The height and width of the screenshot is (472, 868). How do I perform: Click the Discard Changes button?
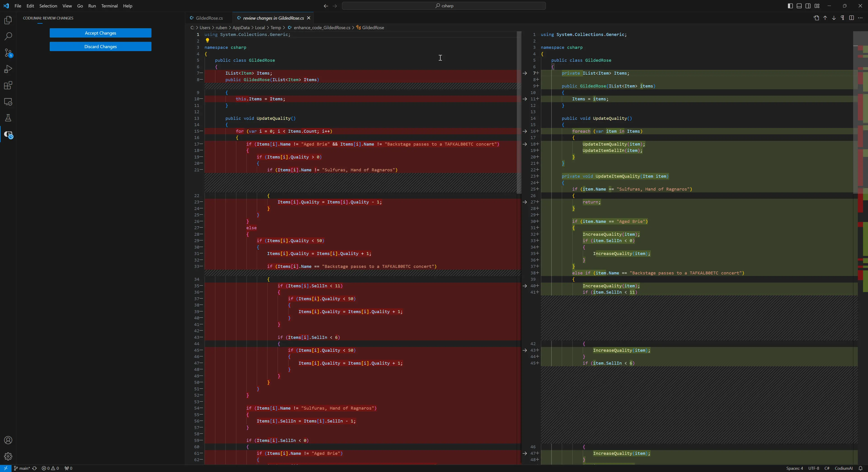point(100,47)
